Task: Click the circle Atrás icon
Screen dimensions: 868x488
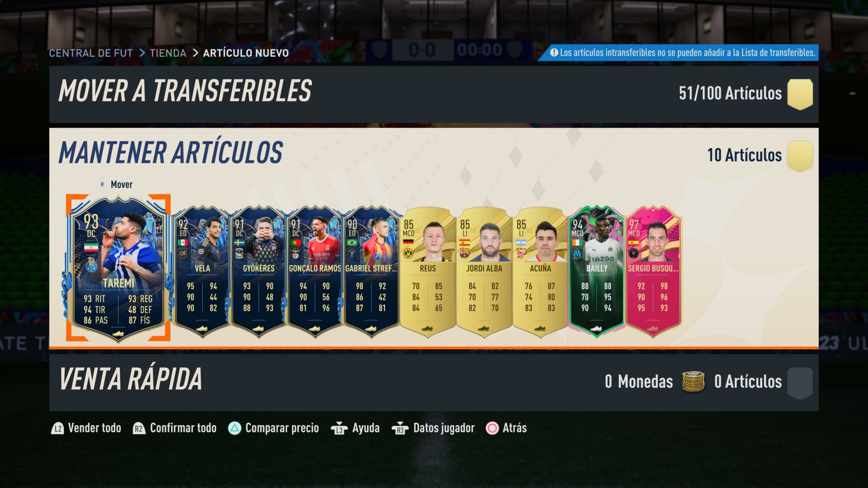Action: click(x=492, y=428)
